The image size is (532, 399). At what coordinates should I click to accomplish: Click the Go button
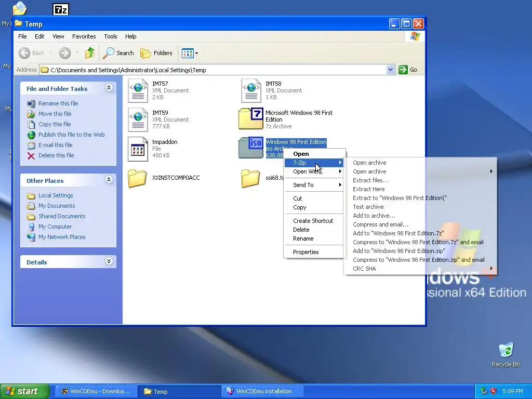408,70
